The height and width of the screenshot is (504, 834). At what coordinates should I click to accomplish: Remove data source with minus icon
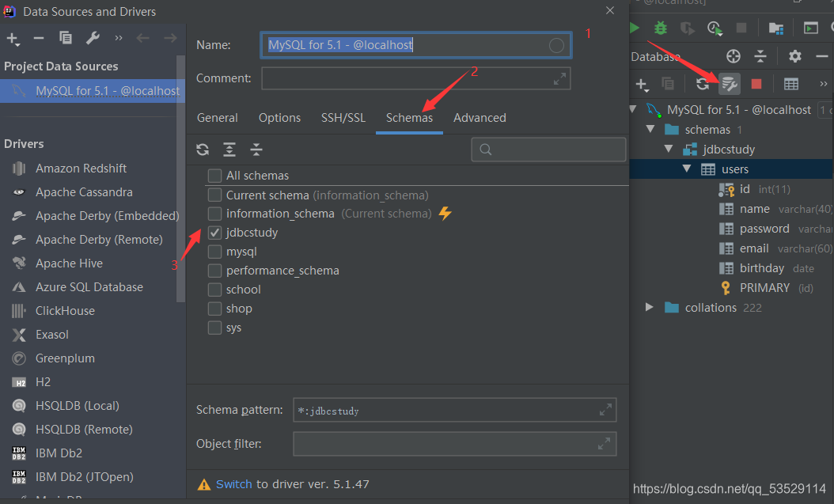pos(38,38)
